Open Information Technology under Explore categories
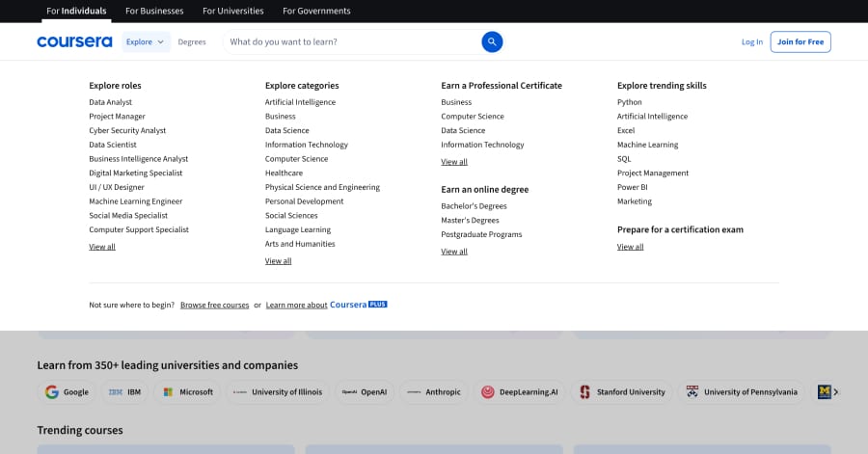 coord(306,145)
